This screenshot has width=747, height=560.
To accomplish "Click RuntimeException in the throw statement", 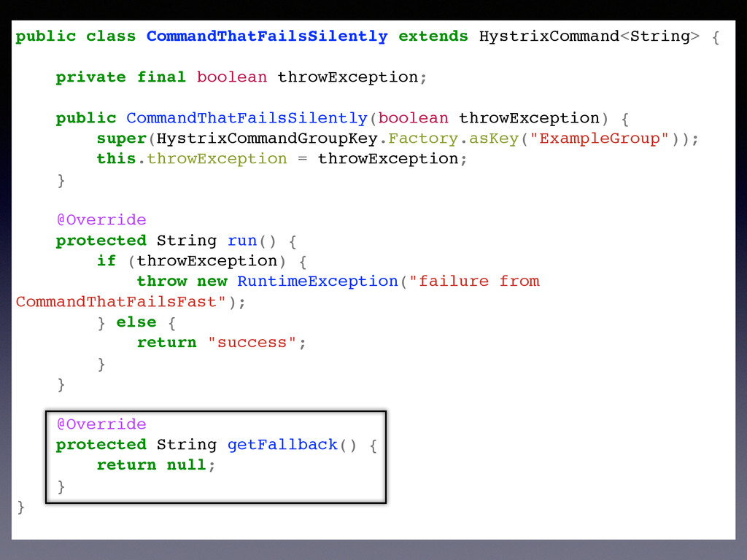I will (x=317, y=281).
